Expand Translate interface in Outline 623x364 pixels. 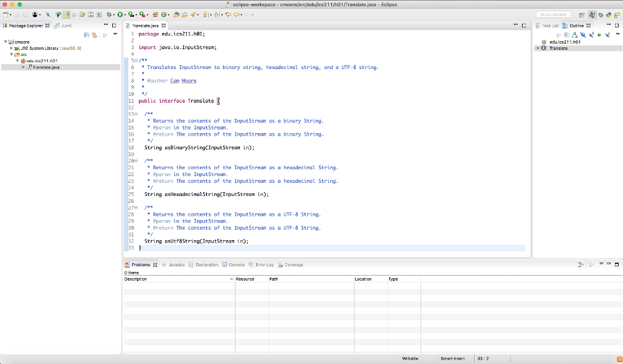pyautogui.click(x=538, y=48)
